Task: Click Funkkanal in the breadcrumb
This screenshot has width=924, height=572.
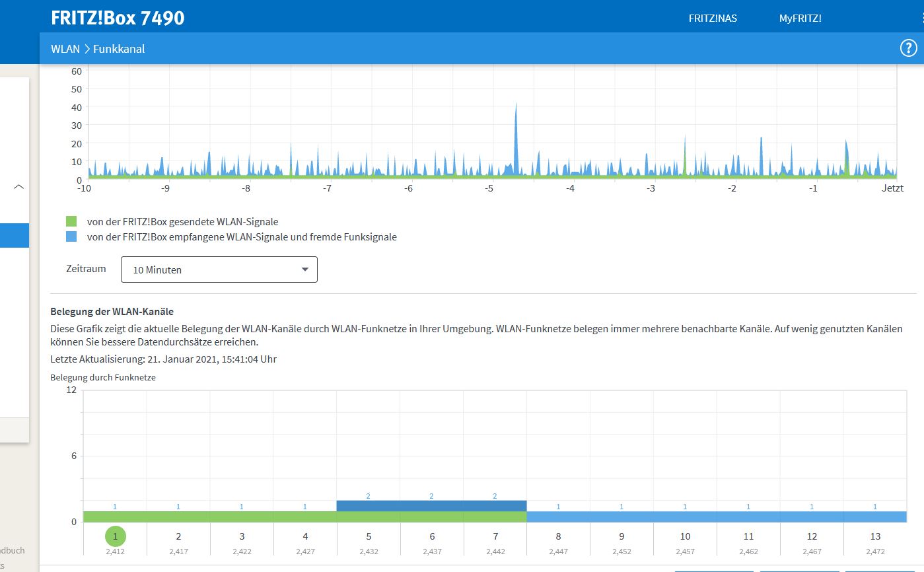Action: click(119, 49)
